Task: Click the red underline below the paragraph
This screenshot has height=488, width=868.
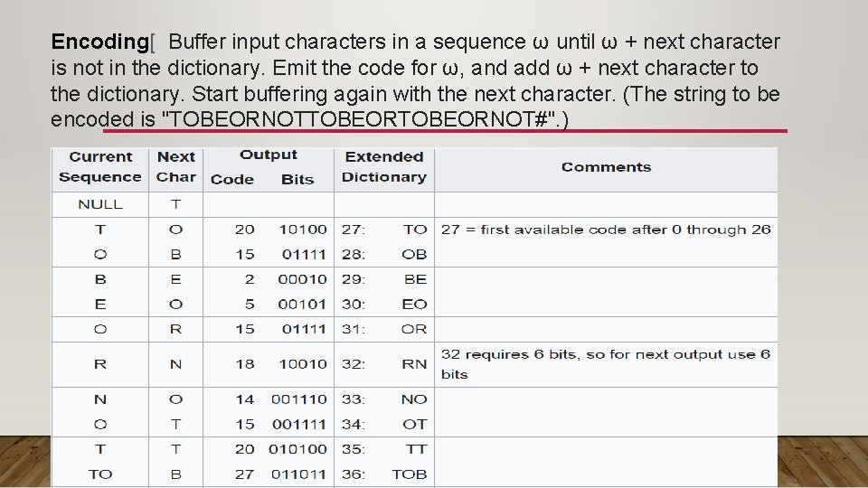Action: (x=445, y=131)
